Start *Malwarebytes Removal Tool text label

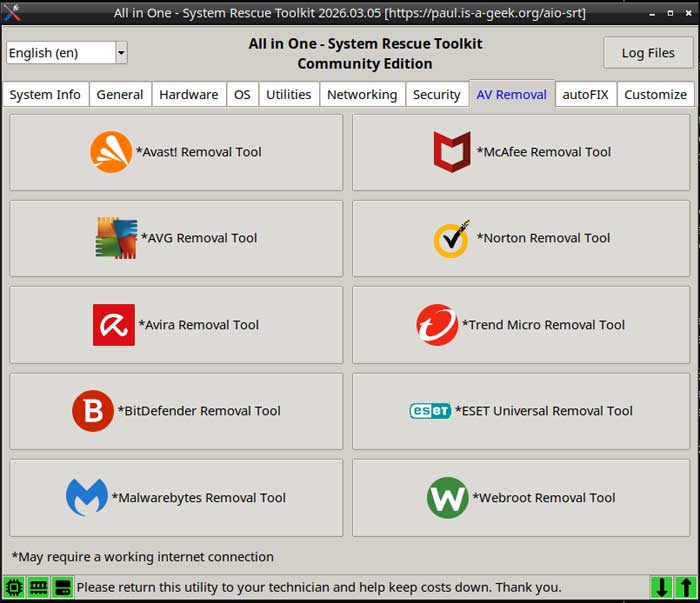(x=199, y=497)
